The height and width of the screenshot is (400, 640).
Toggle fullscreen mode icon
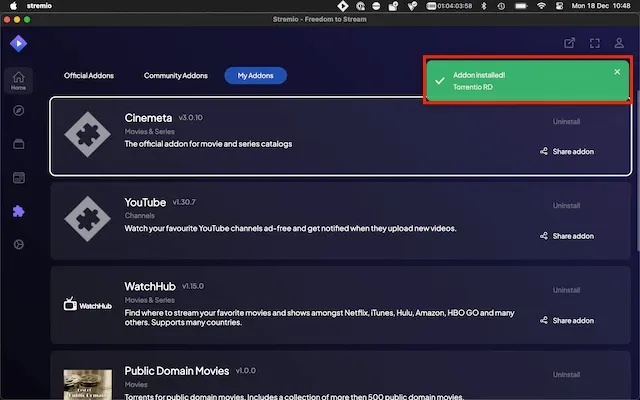click(x=595, y=43)
